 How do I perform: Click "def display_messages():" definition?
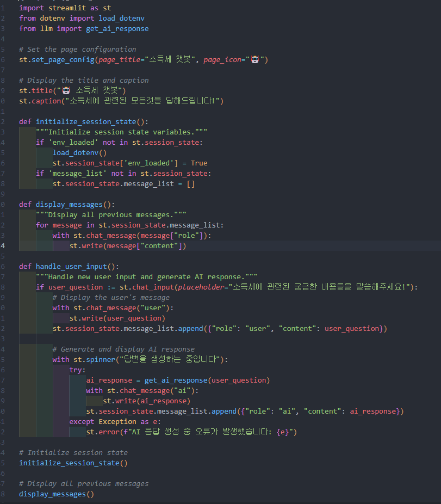click(67, 204)
